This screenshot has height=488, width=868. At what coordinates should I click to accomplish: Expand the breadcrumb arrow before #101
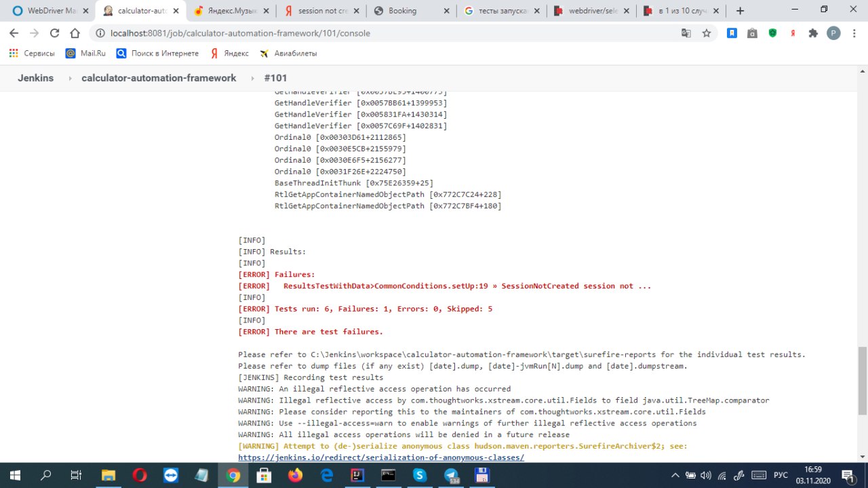click(253, 79)
